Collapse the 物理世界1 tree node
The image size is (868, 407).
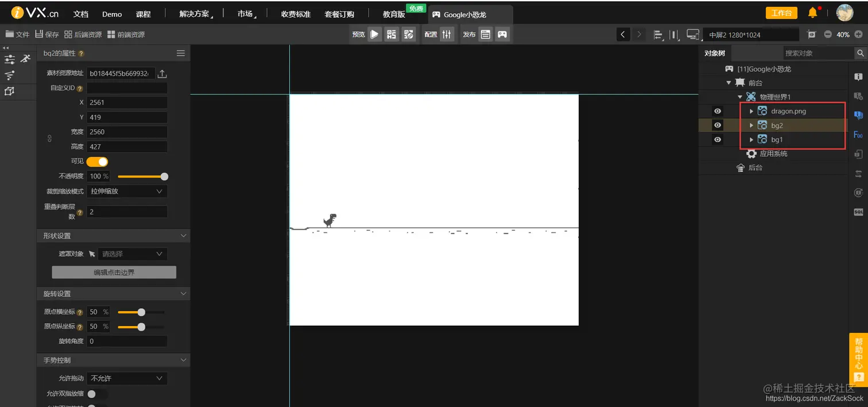click(x=740, y=97)
